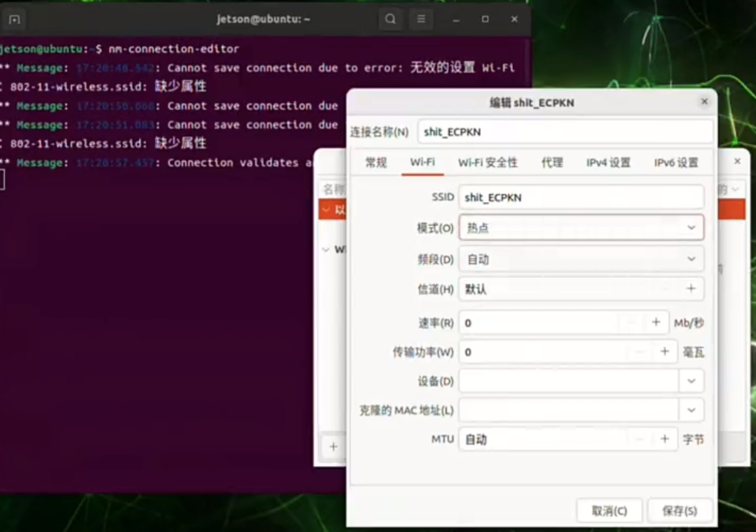Open the Wi-Fi 安全性 tab

point(487,162)
